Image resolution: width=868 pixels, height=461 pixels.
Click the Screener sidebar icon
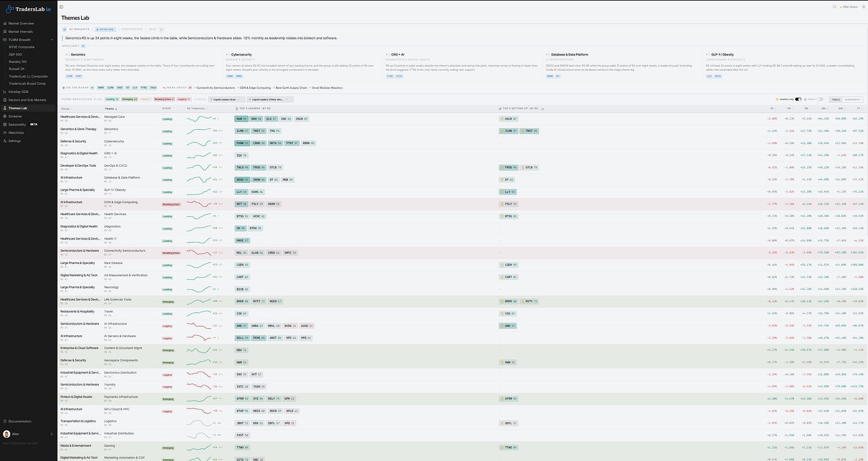[5, 116]
